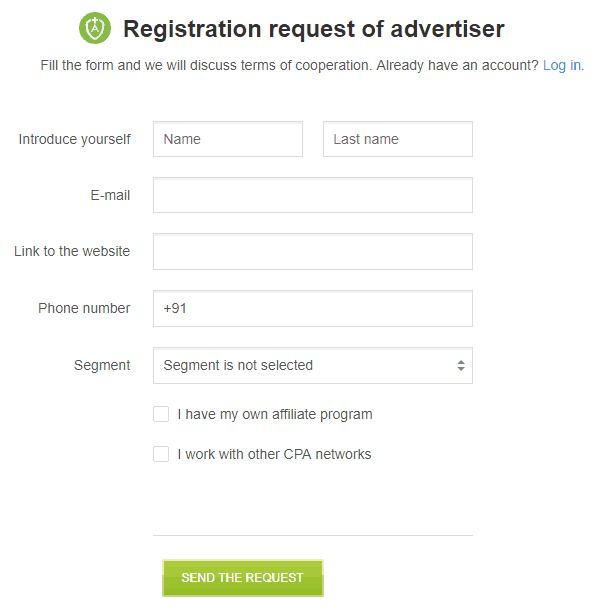Image resolution: width=596 pixels, height=608 pixels.
Task: Click the E-mail field label
Action: click(110, 195)
